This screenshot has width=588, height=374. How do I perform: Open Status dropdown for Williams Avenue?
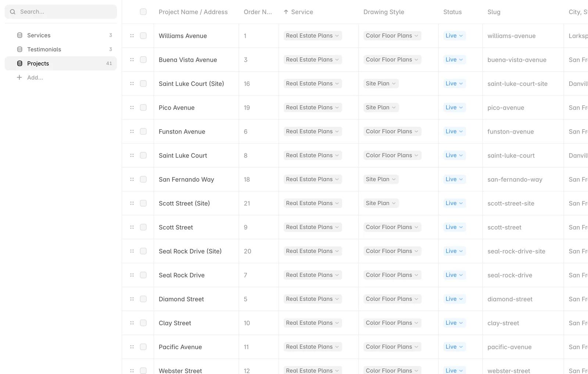454,36
